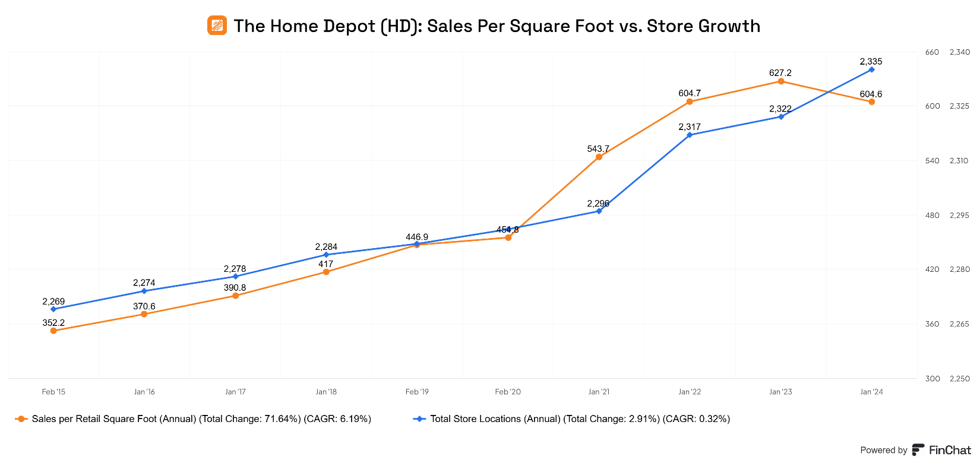This screenshot has height=463, width=980.
Task: Click the y-axis value '2,280'
Action: tap(960, 269)
